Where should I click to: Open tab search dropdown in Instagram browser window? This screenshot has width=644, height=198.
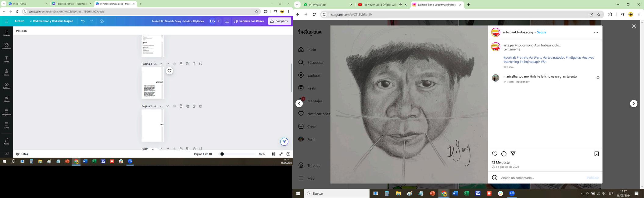297,5
